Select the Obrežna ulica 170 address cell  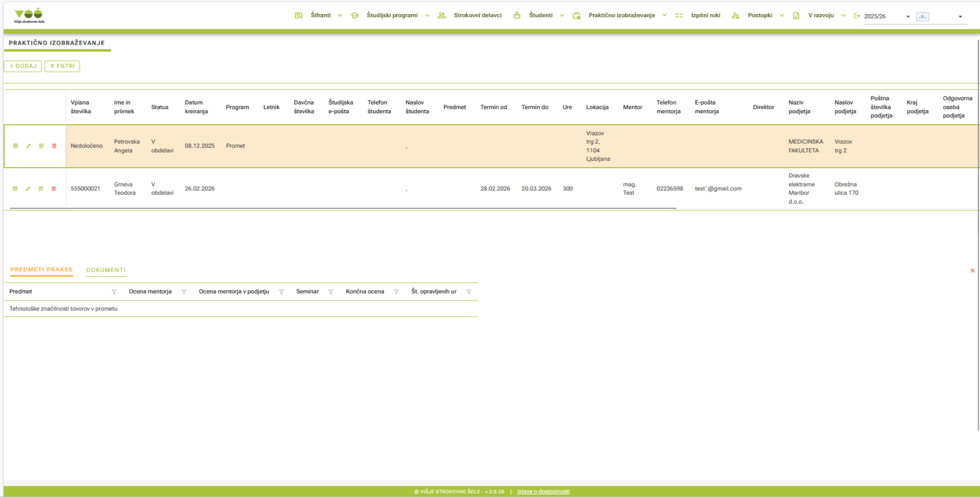846,189
